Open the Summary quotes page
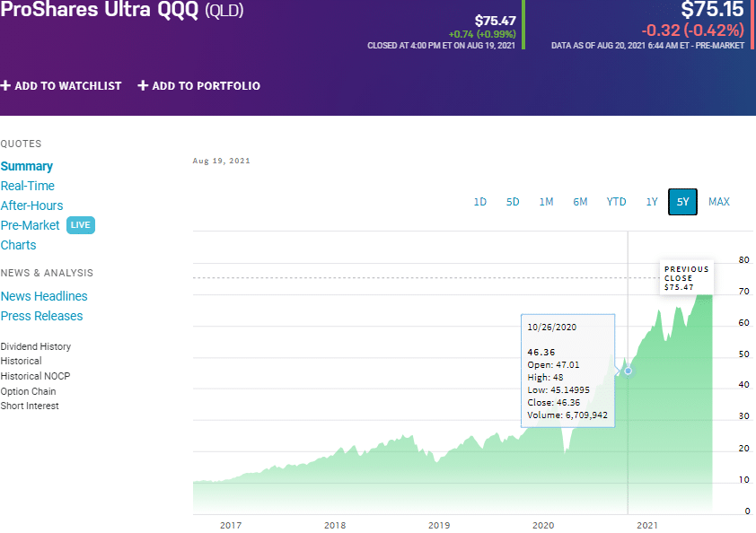This screenshot has width=756, height=533. pyautogui.click(x=27, y=166)
